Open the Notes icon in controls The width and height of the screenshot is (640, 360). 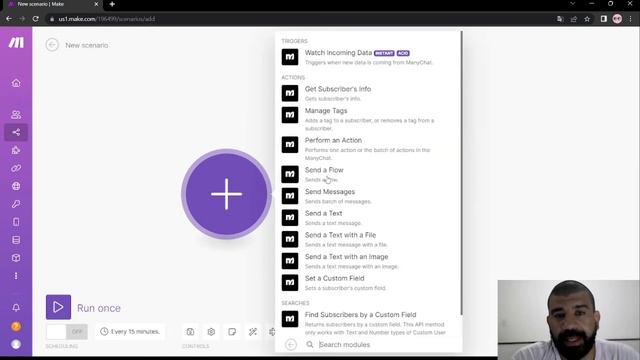[232, 332]
